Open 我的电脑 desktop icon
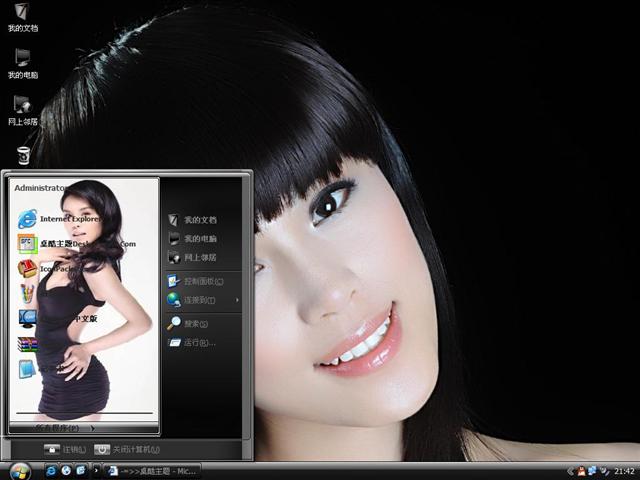The width and height of the screenshot is (640, 480). coord(22,64)
